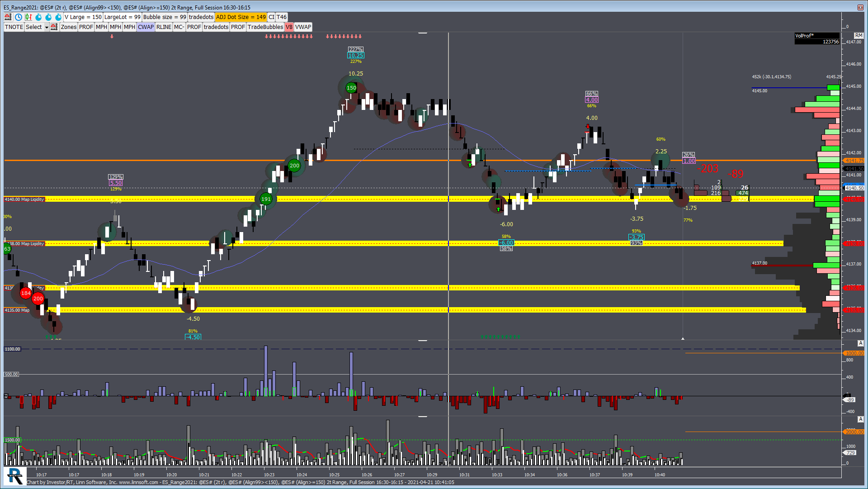Toggle the CI button
This screenshot has width=868, height=489.
pyautogui.click(x=271, y=17)
